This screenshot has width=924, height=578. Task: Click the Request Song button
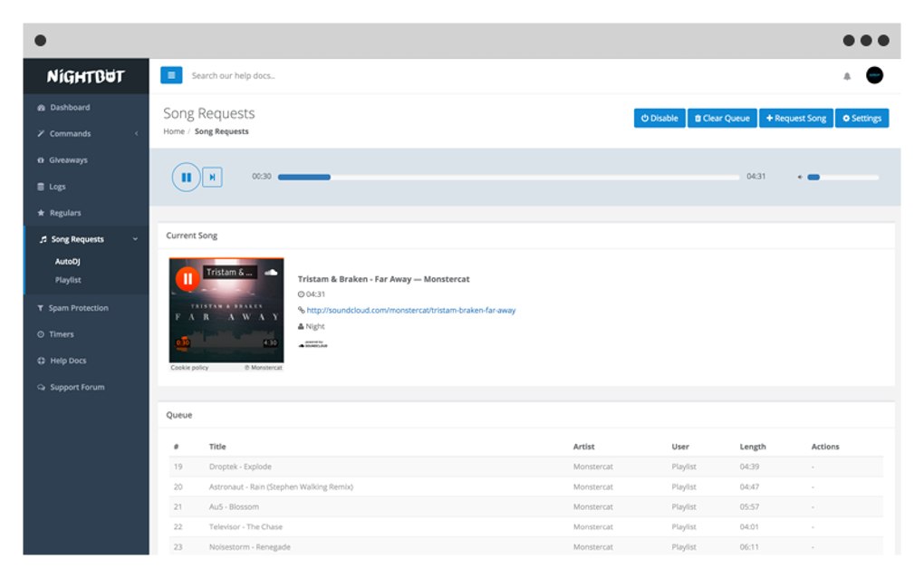[796, 118]
